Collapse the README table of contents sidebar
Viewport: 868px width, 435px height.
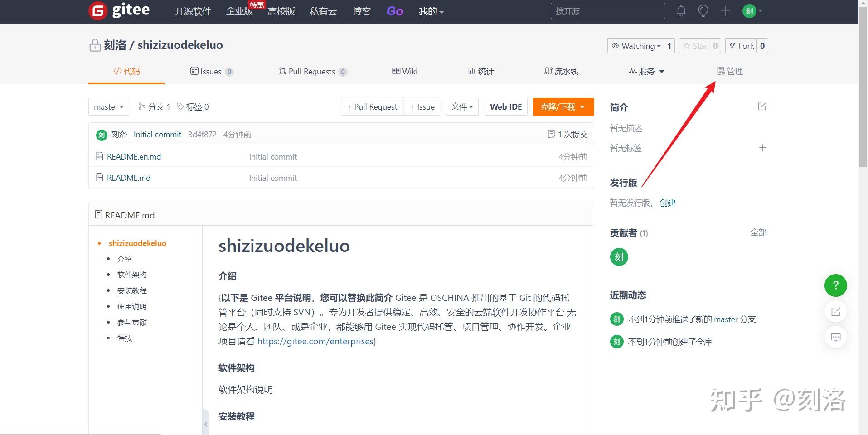(206, 424)
